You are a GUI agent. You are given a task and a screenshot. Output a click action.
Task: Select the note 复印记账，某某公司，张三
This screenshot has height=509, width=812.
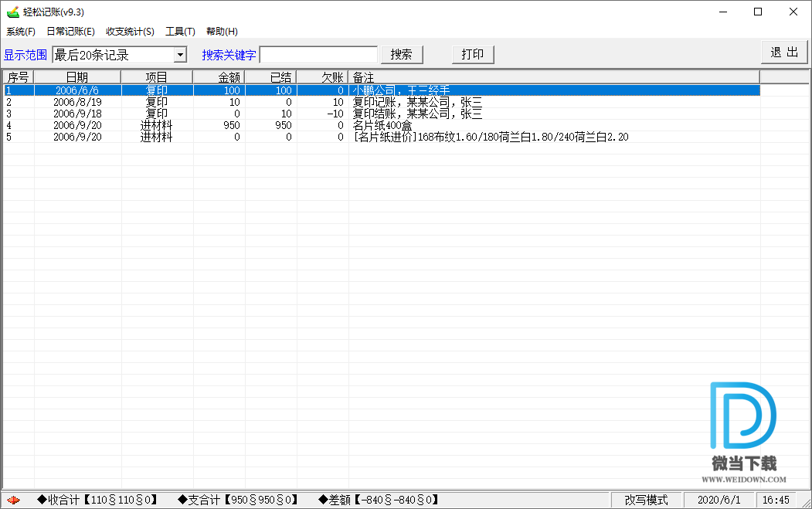tap(417, 102)
